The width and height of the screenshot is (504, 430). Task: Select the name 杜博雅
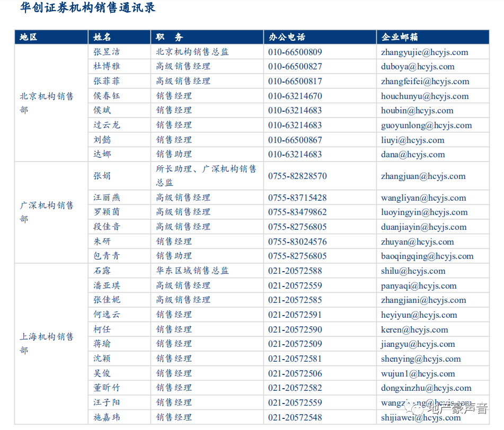coord(107,66)
